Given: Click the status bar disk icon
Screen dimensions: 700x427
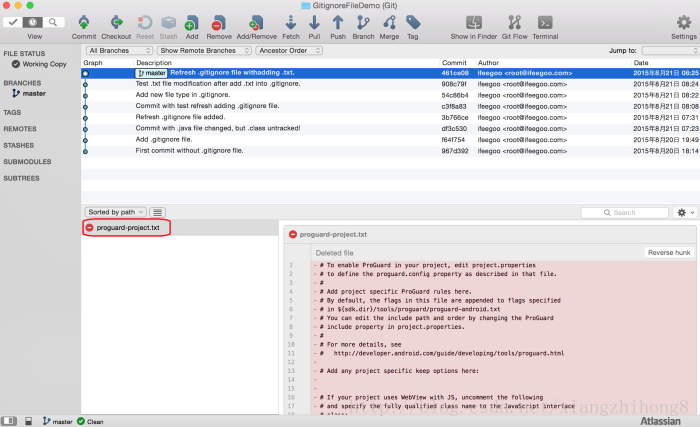Looking at the screenshot, I should (x=29, y=421).
